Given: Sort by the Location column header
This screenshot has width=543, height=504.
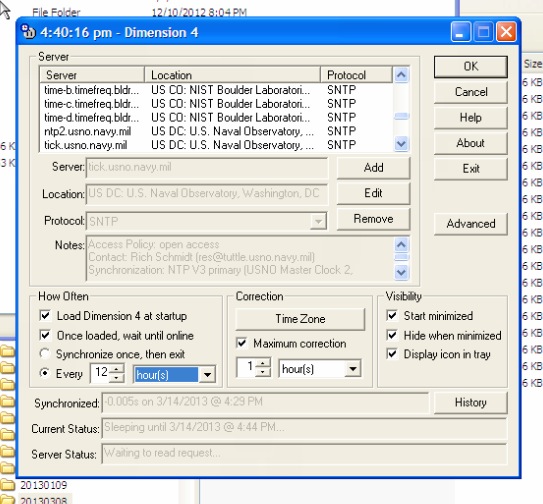Looking at the screenshot, I should click(232, 75).
